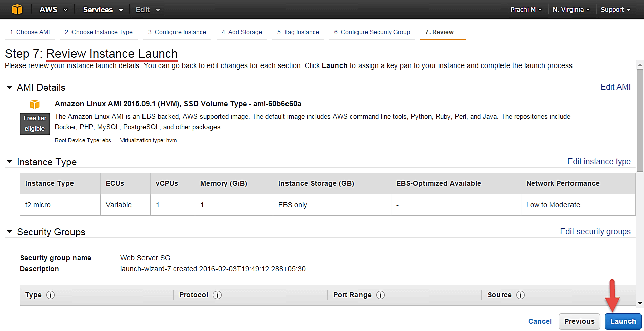644x331 pixels.
Task: Collapse the Security Groups section
Action: [x=9, y=232]
